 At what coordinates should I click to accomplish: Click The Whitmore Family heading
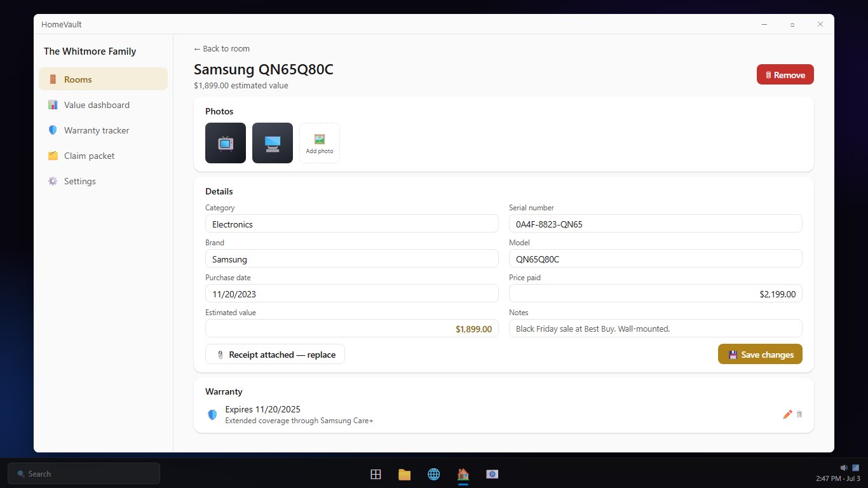click(90, 51)
